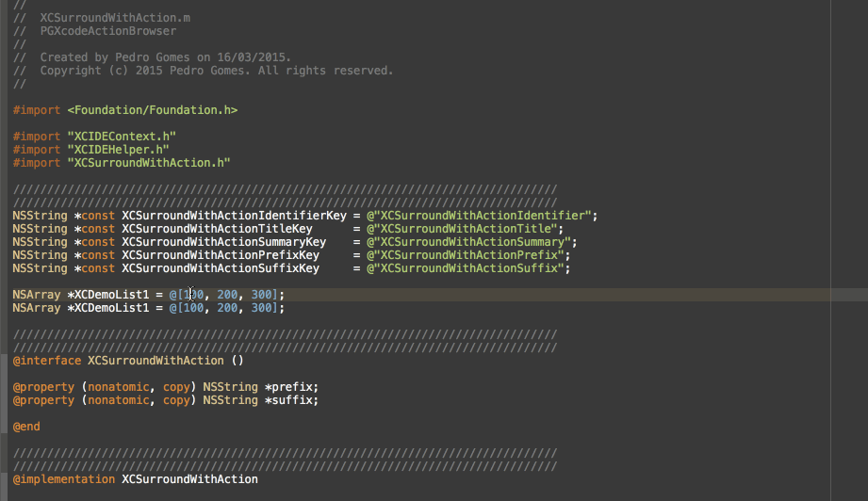Click XCSurroundWithAction after the @interface keyword
This screenshot has width=868, height=501.
point(156,361)
